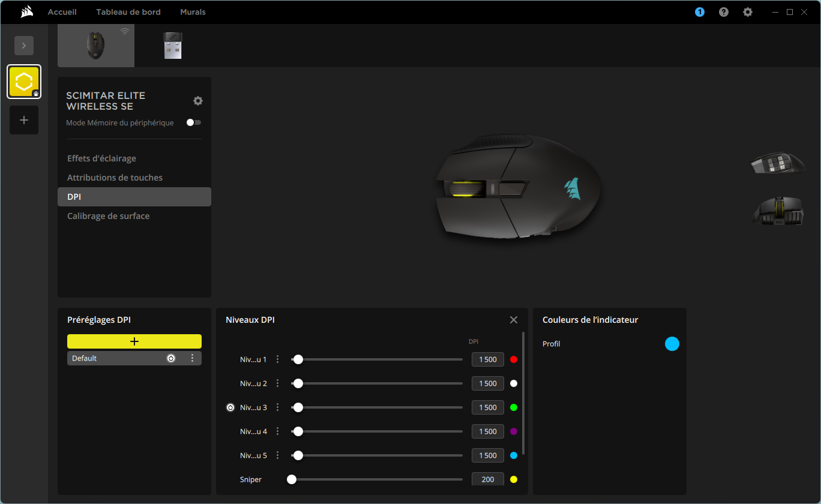Click the Niv...u 1 level label
821x504 pixels.
point(253,359)
